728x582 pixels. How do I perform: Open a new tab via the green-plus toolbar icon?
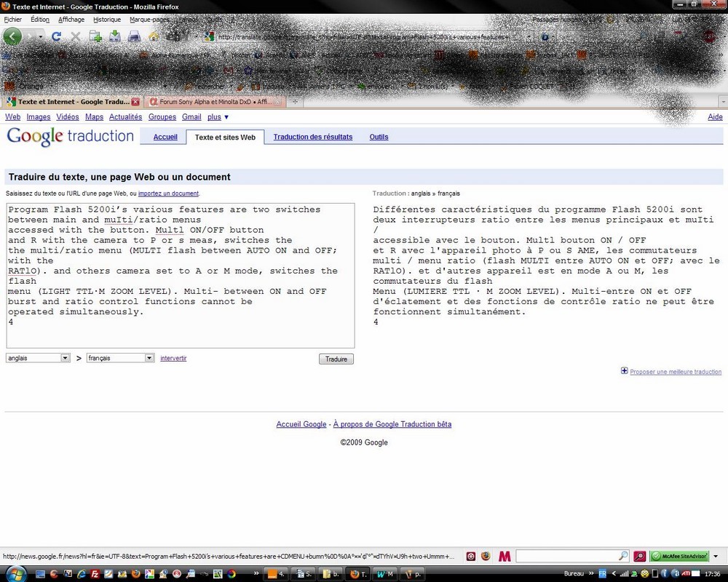tap(95, 36)
